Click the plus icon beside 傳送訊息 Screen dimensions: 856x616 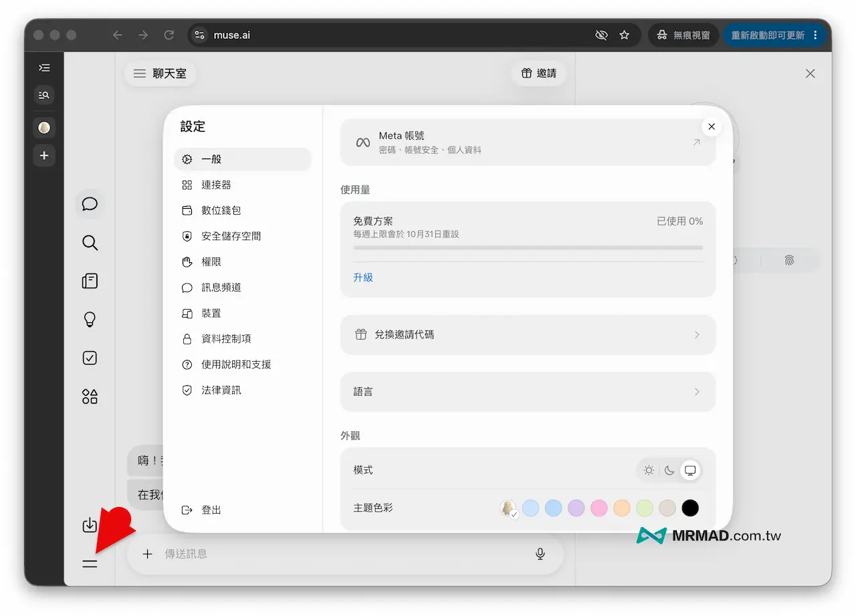click(x=148, y=554)
